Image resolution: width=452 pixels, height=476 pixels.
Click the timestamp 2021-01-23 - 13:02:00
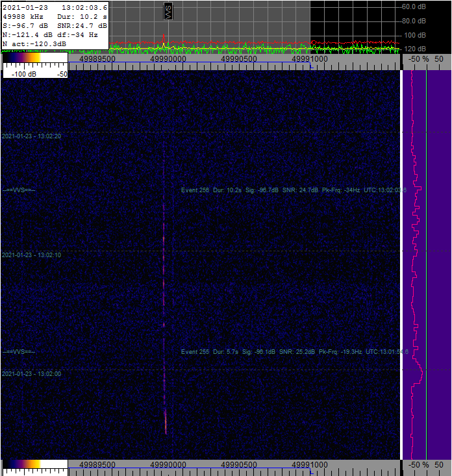coord(32,373)
